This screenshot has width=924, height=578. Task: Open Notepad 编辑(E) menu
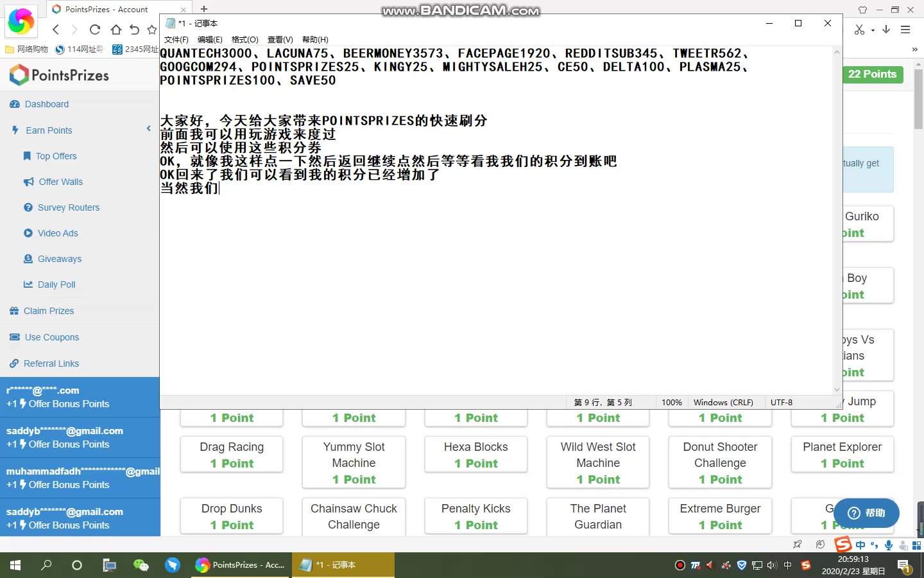click(x=210, y=40)
